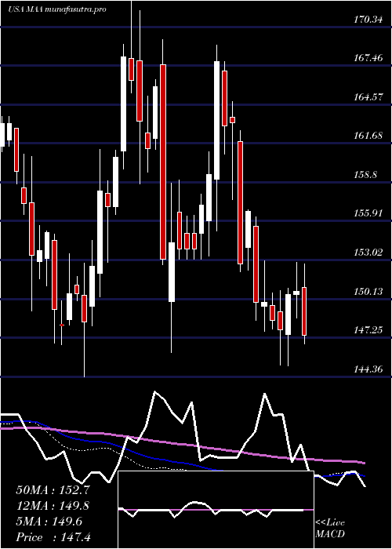Select the 164.57 price axis label
This screenshot has height=549, width=392.
368,97
